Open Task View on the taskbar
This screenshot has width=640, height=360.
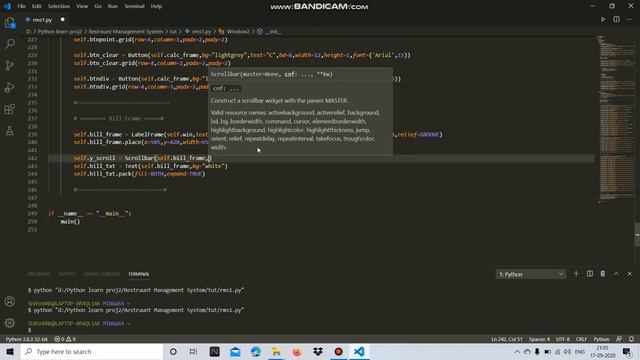coord(193,351)
